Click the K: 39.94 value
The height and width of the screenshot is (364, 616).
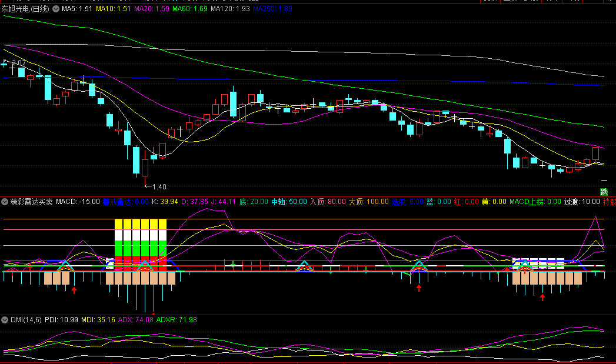[165, 202]
